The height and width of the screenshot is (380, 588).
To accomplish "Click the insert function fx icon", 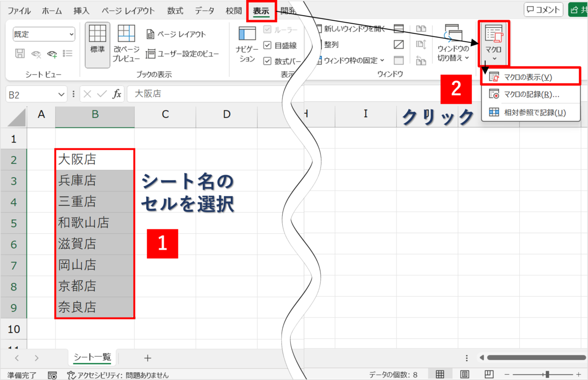I will [117, 94].
